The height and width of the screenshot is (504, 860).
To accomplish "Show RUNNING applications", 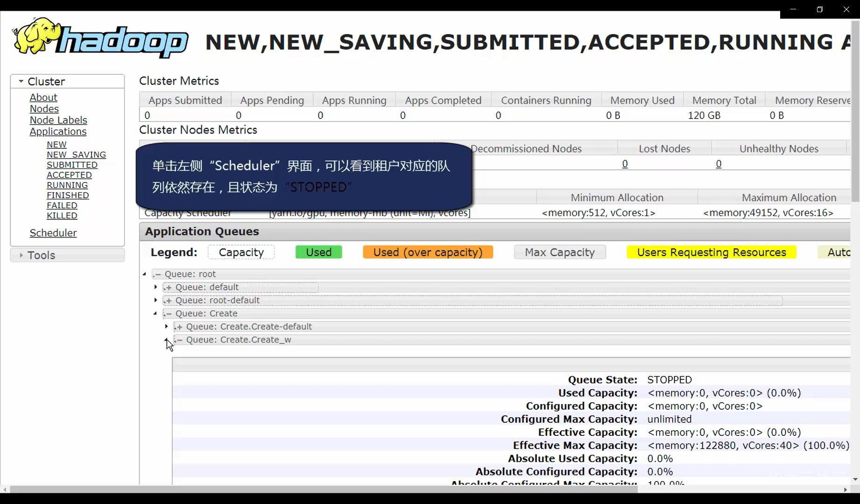I will coord(67,185).
